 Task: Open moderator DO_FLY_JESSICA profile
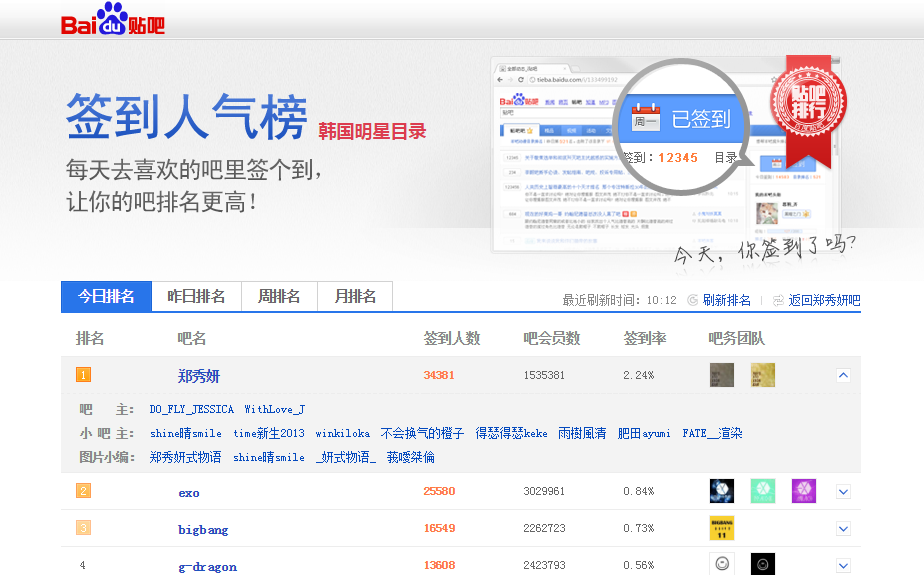tap(192, 409)
